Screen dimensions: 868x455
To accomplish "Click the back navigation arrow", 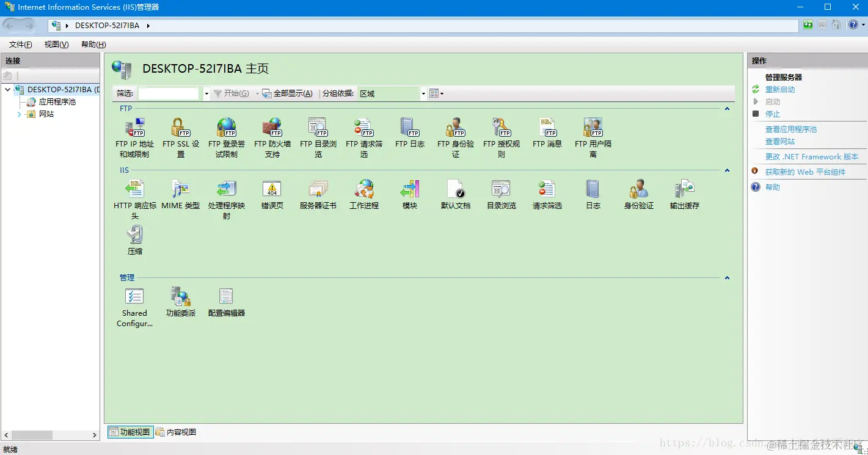I will (x=10, y=26).
